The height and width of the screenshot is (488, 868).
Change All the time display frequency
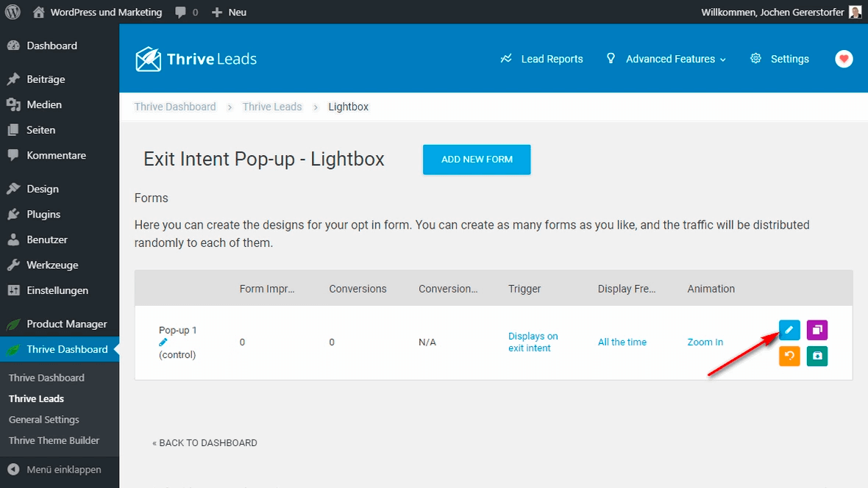[622, 342]
